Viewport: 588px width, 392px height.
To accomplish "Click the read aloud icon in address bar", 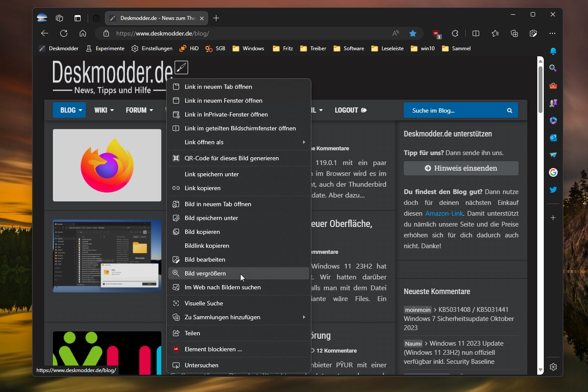I will point(395,33).
